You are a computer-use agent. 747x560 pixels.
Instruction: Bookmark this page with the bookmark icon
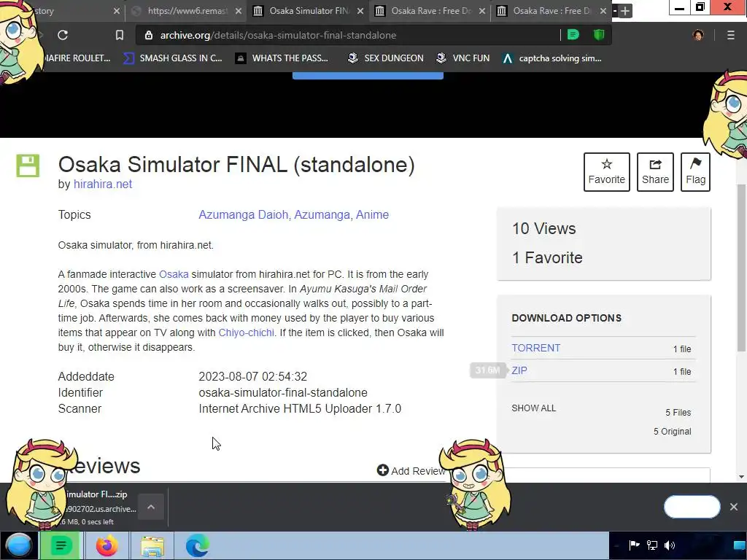point(120,35)
